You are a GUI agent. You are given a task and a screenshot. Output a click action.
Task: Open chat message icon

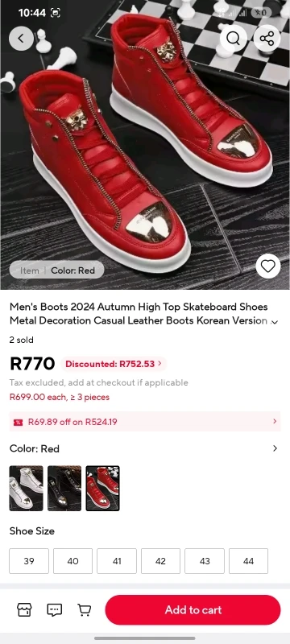click(x=54, y=609)
